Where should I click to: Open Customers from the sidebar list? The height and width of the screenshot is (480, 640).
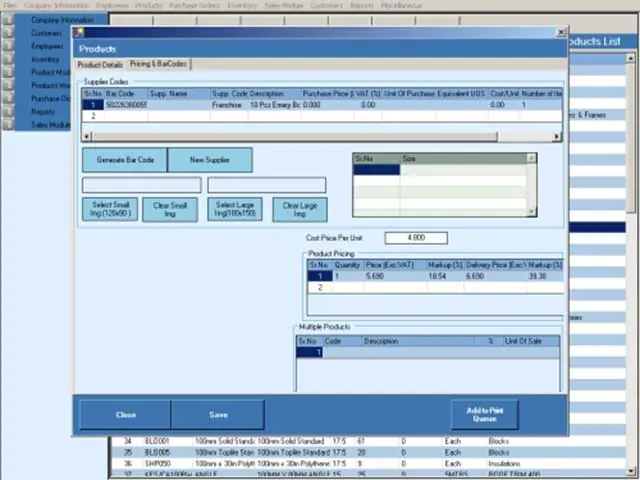[47, 33]
